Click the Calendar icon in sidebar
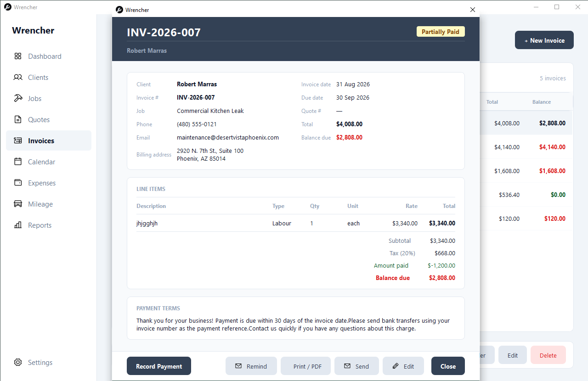Viewport: 588px width, 381px height. point(18,162)
